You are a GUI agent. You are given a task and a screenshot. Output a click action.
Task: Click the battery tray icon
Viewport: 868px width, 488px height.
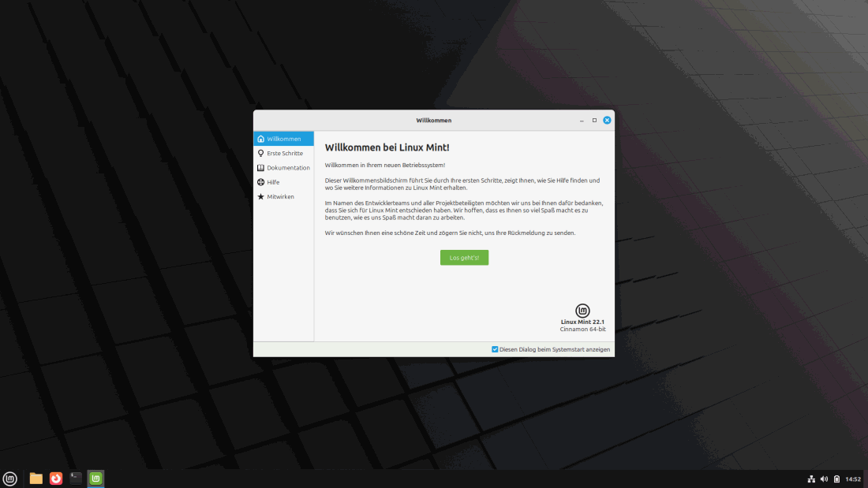click(x=836, y=479)
